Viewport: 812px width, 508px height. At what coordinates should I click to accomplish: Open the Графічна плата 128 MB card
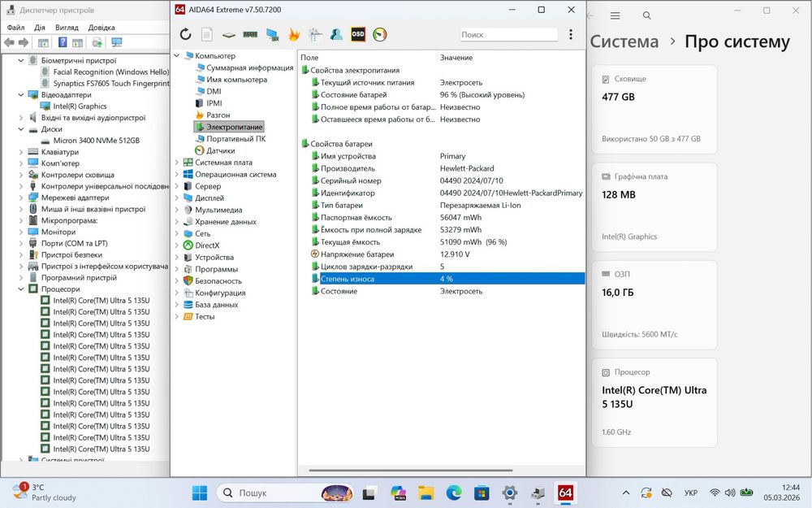tap(654, 207)
